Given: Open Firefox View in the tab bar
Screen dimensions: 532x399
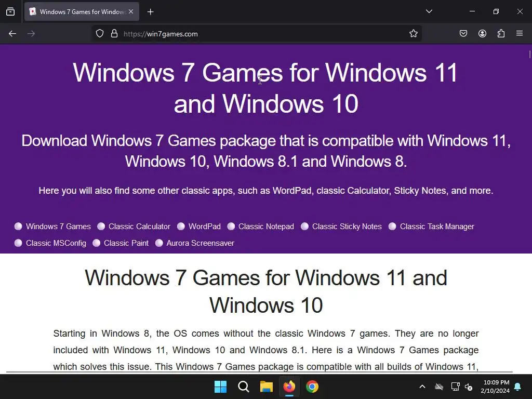Looking at the screenshot, I should [10, 11].
